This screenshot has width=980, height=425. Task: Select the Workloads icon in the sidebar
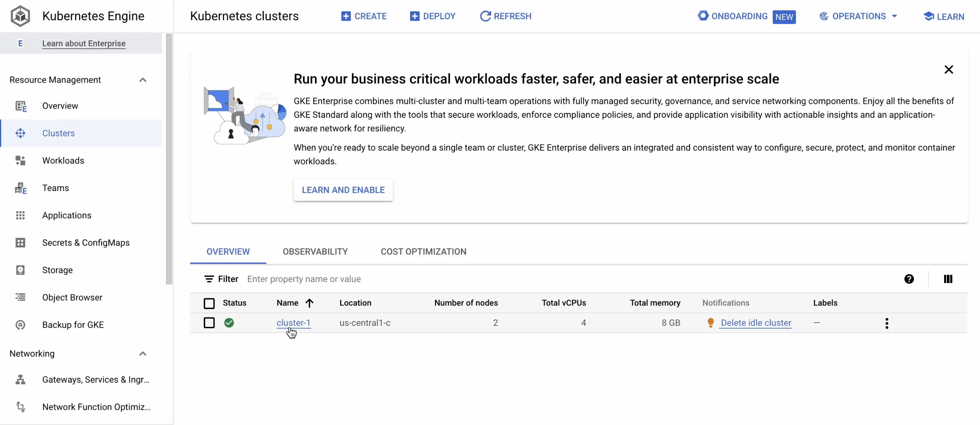(21, 160)
